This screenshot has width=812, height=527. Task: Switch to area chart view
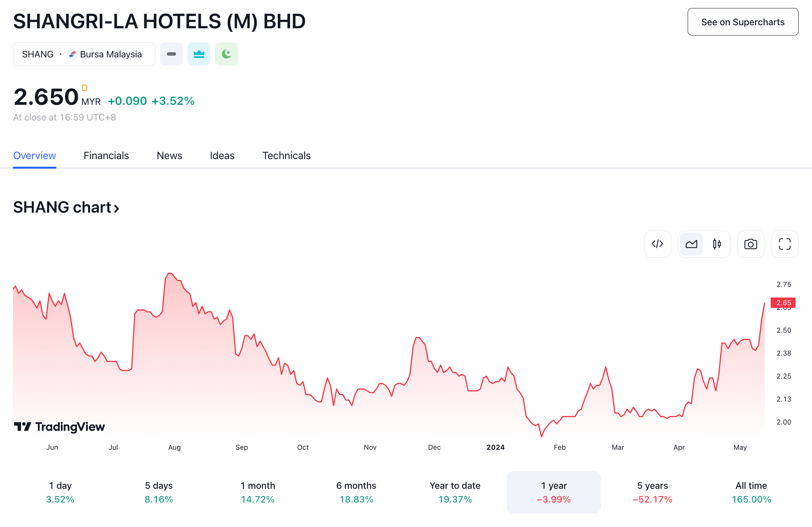click(x=691, y=244)
